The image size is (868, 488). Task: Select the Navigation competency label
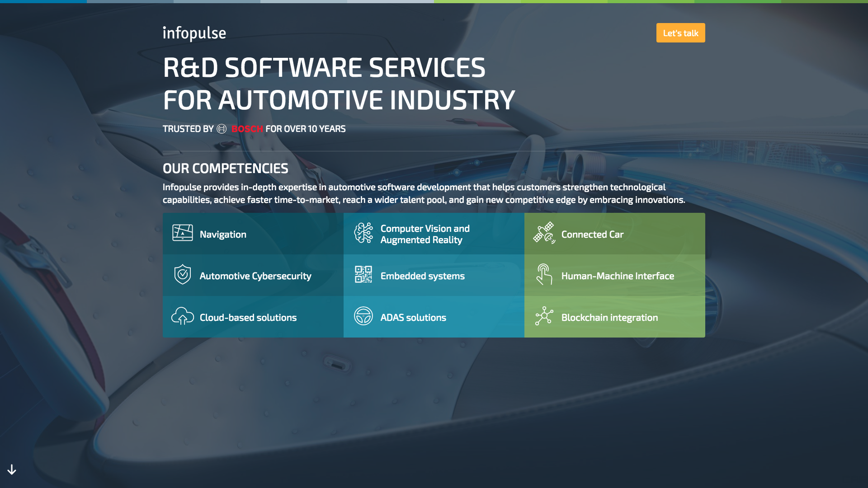(x=223, y=235)
